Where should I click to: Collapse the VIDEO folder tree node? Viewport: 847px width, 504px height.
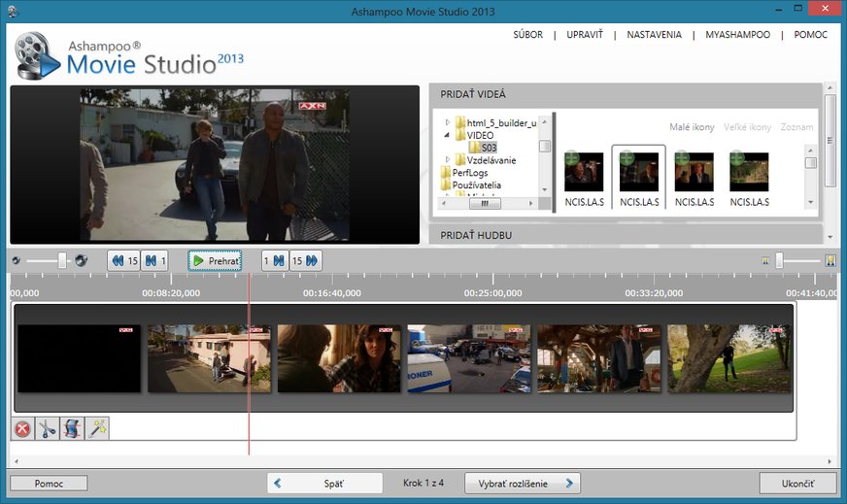448,135
